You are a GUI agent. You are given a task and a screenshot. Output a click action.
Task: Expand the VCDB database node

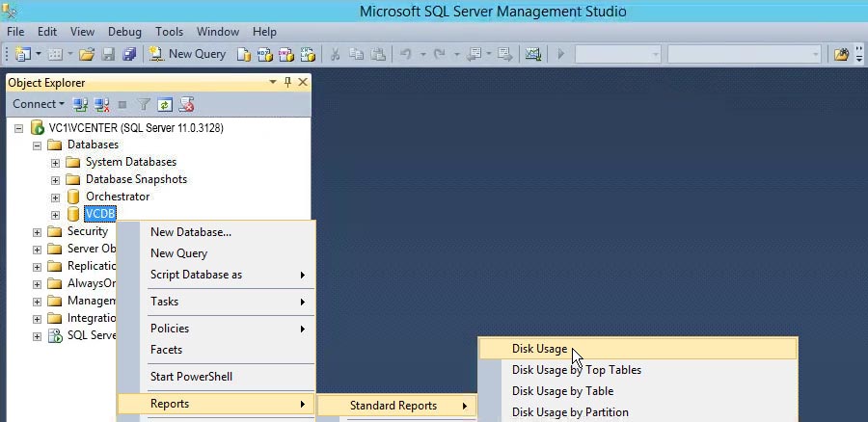tap(55, 215)
